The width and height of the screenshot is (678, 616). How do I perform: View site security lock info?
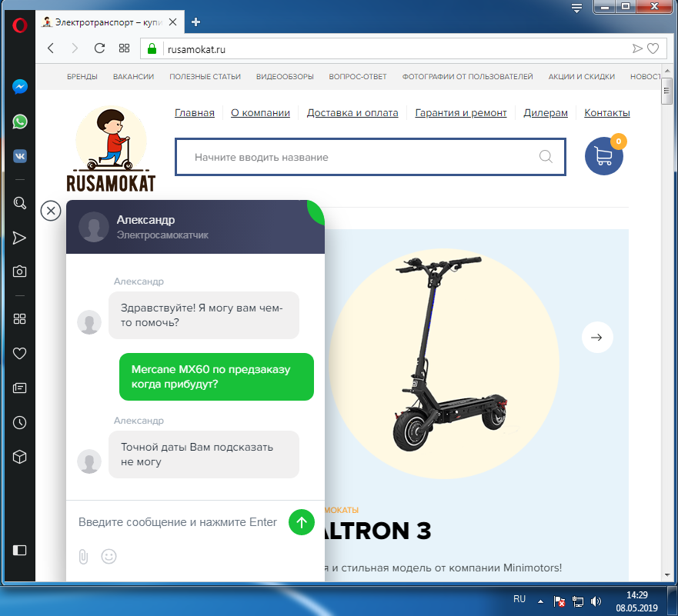click(152, 48)
